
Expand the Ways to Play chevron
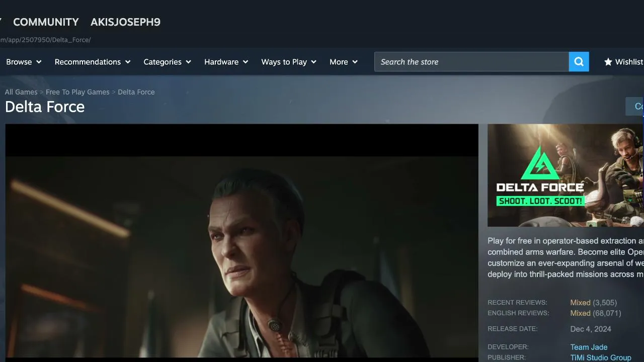click(x=314, y=62)
